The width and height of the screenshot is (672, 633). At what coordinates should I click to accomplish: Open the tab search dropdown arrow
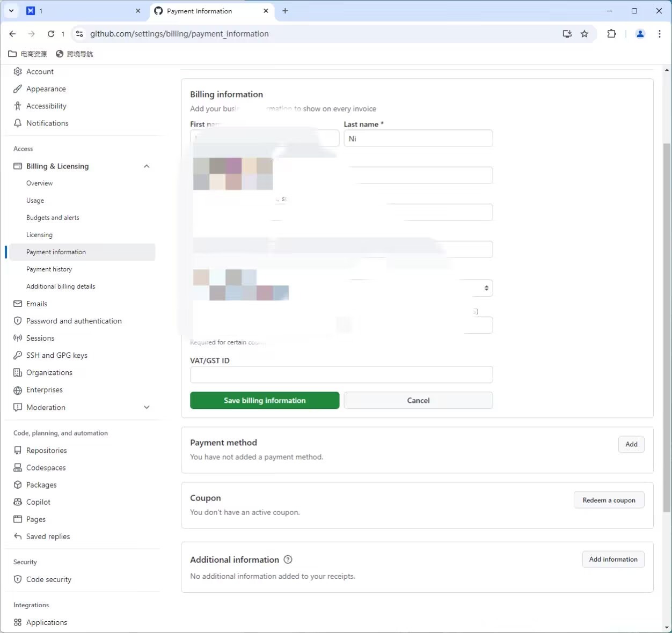click(x=11, y=11)
